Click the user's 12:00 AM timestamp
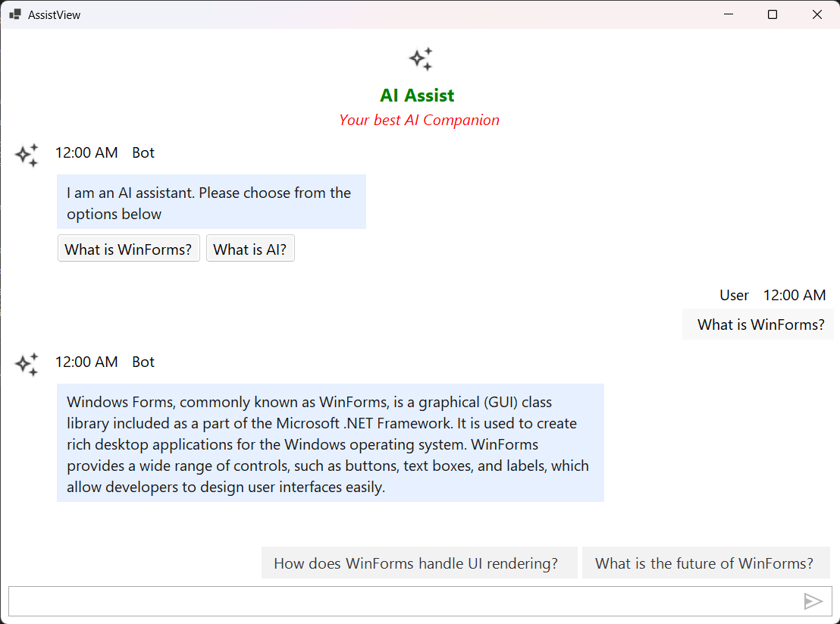The image size is (840, 624). (795, 295)
